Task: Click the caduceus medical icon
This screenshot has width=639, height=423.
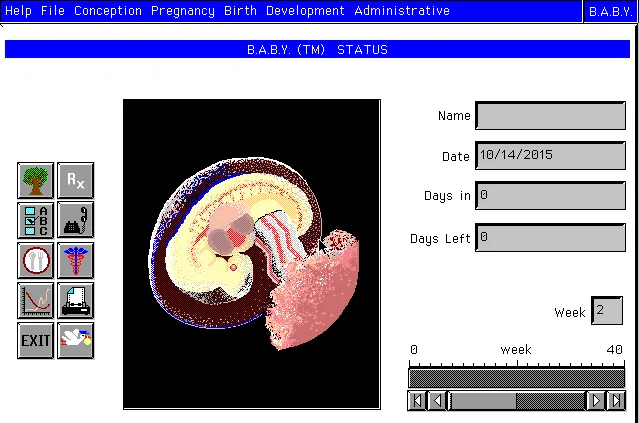Action: coord(75,260)
